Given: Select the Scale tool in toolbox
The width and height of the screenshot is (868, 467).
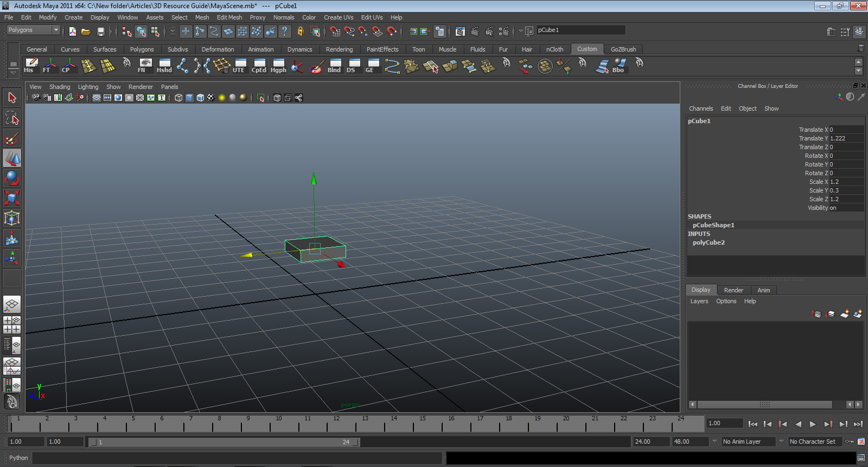Looking at the screenshot, I should click(12, 197).
